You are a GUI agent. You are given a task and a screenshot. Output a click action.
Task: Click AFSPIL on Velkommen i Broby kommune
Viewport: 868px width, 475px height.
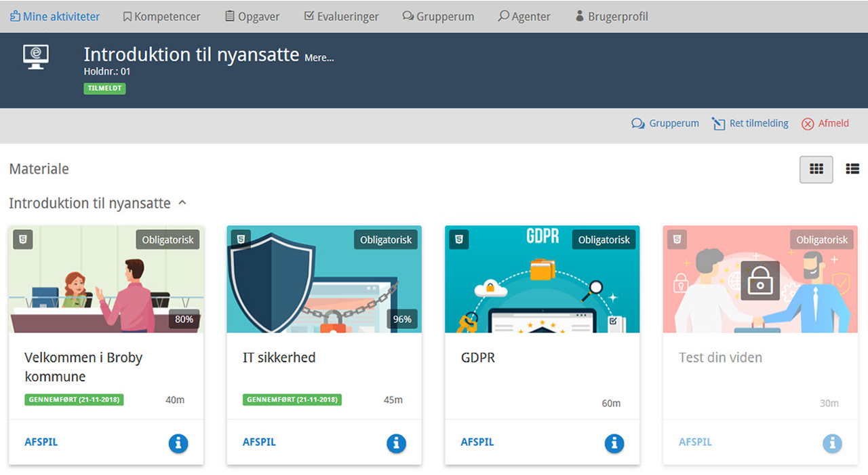click(41, 442)
